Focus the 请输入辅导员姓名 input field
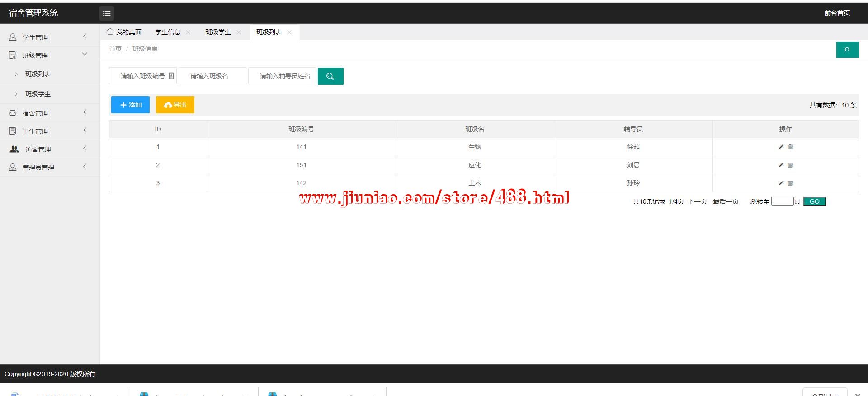The height and width of the screenshot is (396, 868). [282, 76]
